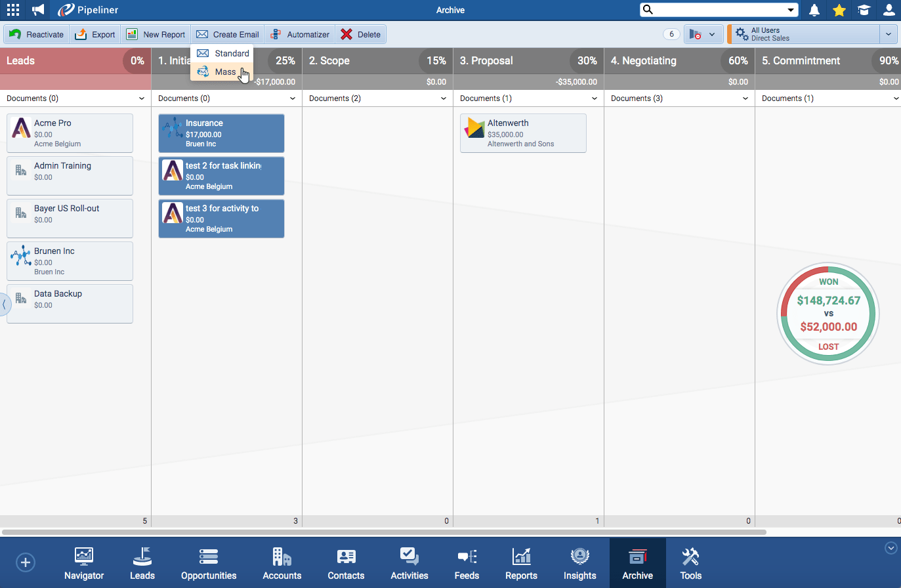Viewport: 901px width, 588px height.
Task: Open the graduation cap help icon
Action: [x=864, y=10]
